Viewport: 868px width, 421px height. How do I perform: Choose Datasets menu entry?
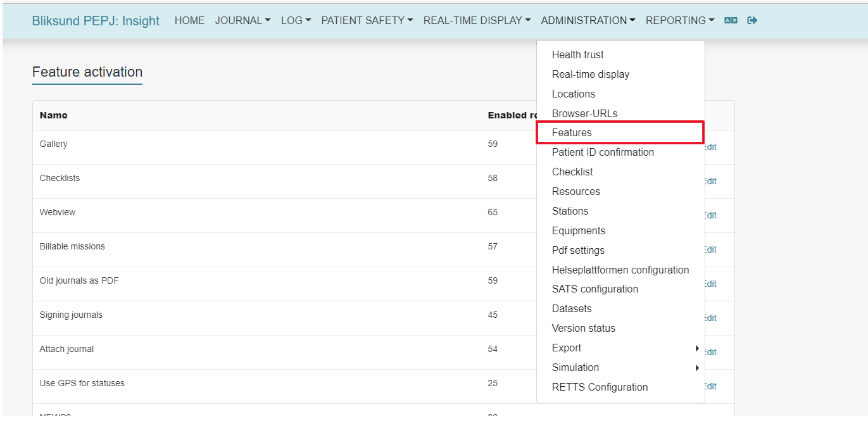[x=620, y=308]
